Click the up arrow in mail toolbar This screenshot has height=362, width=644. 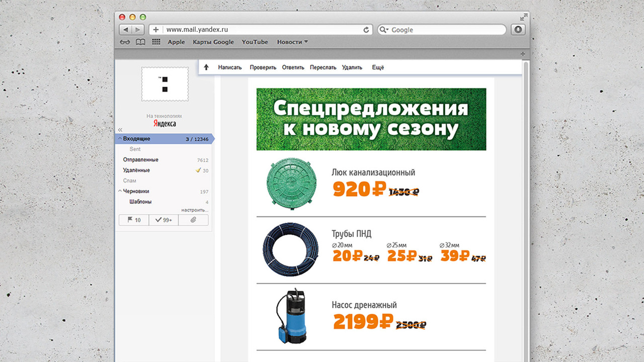[x=206, y=67]
